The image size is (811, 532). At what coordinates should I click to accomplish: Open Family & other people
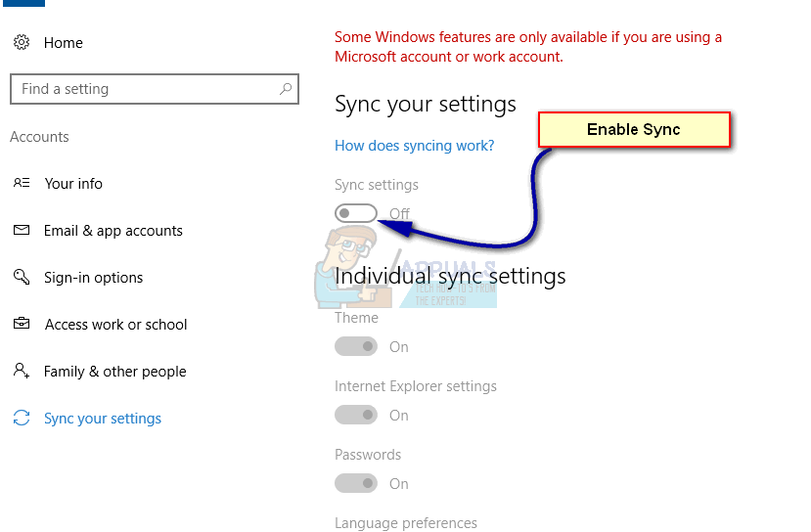tap(114, 372)
